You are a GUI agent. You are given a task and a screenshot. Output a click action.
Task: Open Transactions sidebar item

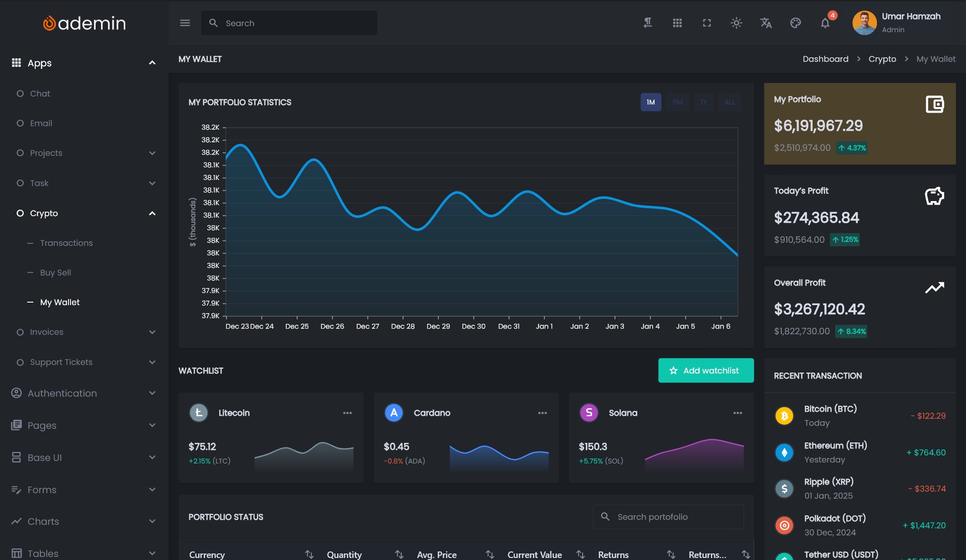tap(66, 243)
